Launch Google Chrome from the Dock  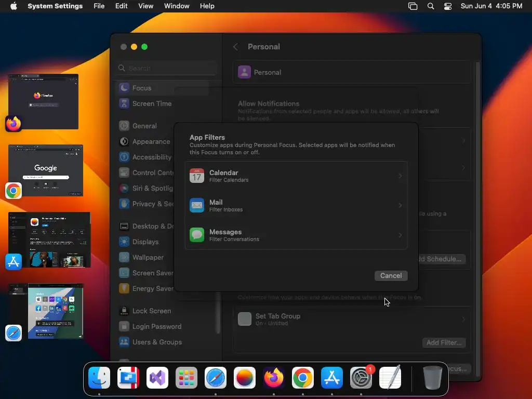click(303, 378)
